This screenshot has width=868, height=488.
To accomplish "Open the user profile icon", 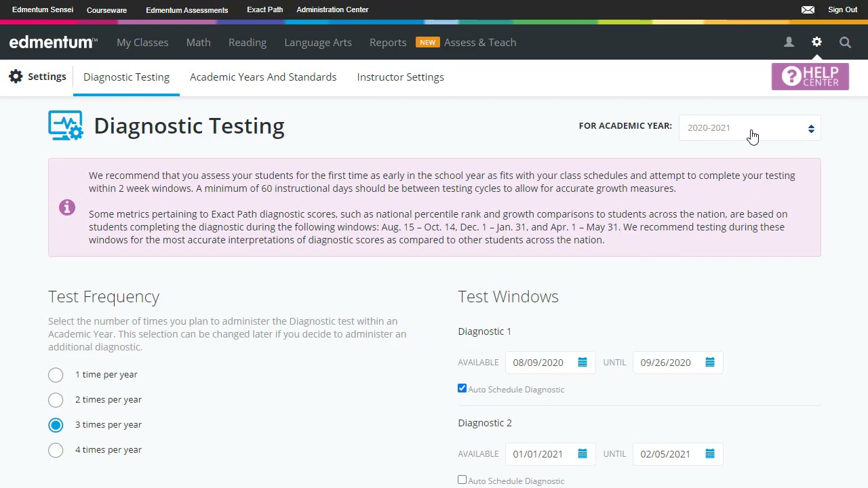I will pyautogui.click(x=789, y=42).
